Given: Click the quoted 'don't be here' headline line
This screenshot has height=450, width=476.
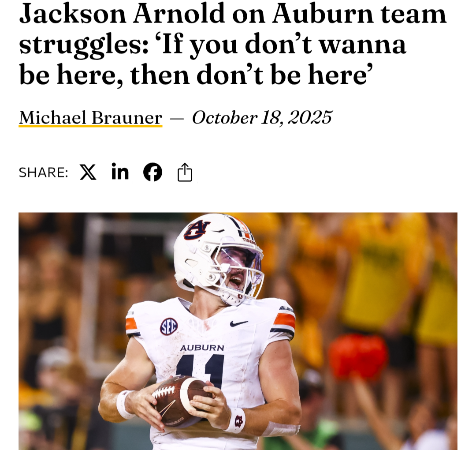Looking at the screenshot, I should coord(196,75).
